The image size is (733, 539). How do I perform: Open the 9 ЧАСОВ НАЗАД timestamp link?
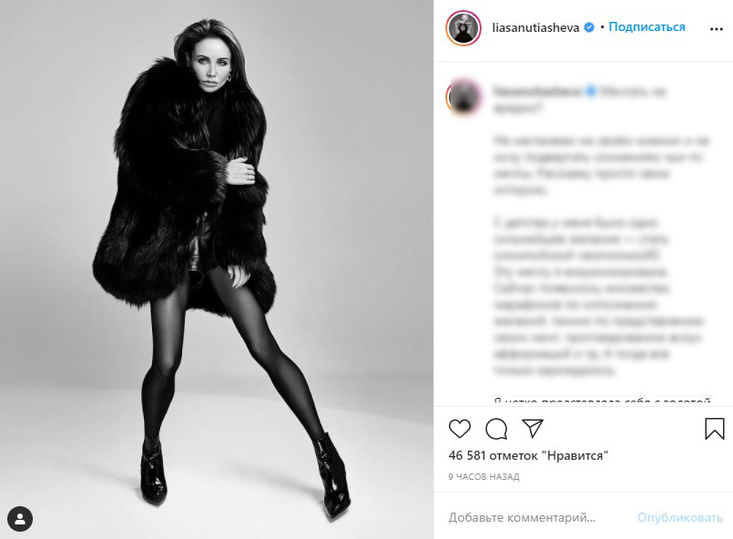(484, 477)
